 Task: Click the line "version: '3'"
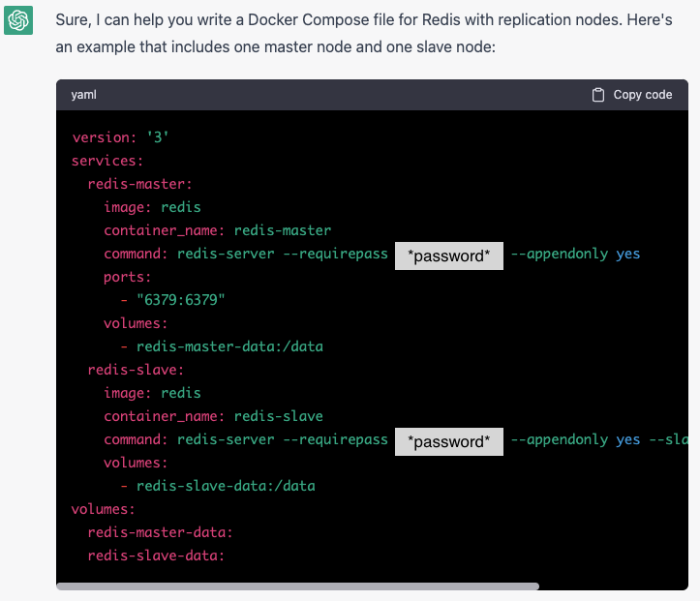120,137
